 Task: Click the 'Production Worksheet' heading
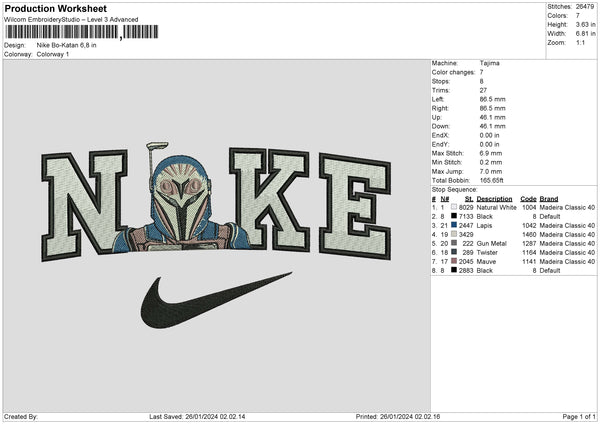[x=56, y=8]
